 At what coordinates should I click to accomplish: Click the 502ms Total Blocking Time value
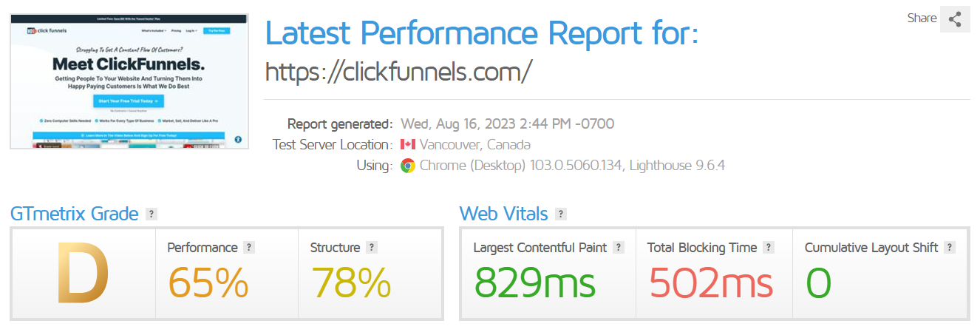pos(711,282)
